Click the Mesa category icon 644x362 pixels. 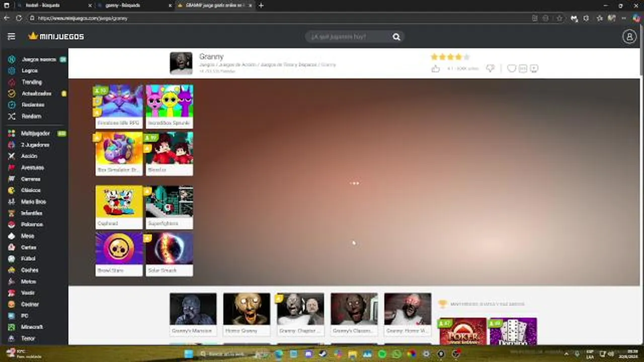pyautogui.click(x=11, y=236)
